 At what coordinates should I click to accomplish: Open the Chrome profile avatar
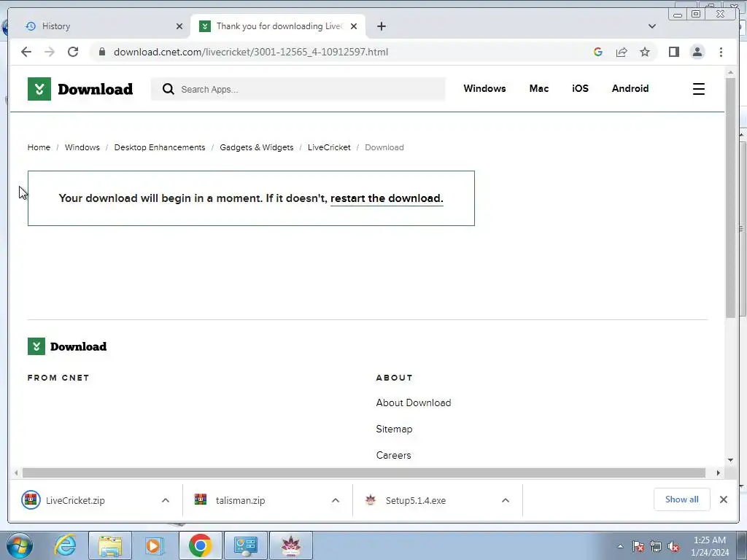pos(697,52)
